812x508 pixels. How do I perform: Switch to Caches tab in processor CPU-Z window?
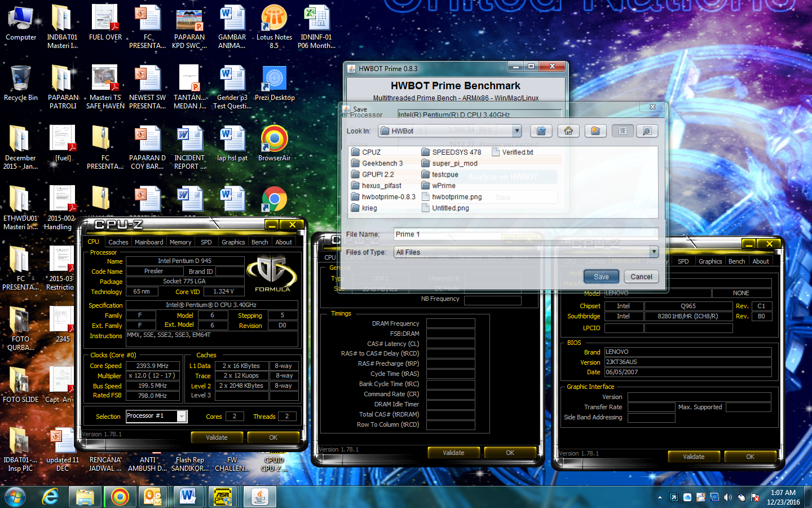click(x=118, y=242)
